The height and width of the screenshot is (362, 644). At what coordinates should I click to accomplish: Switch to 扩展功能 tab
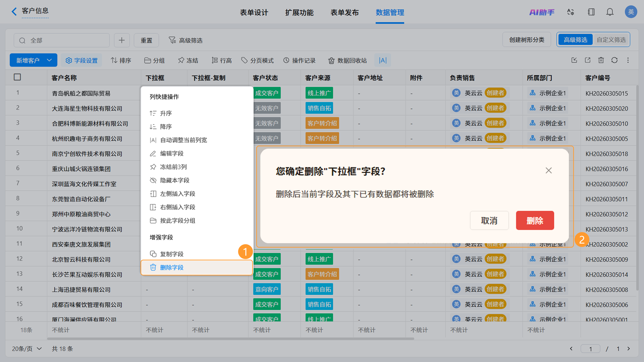299,13
